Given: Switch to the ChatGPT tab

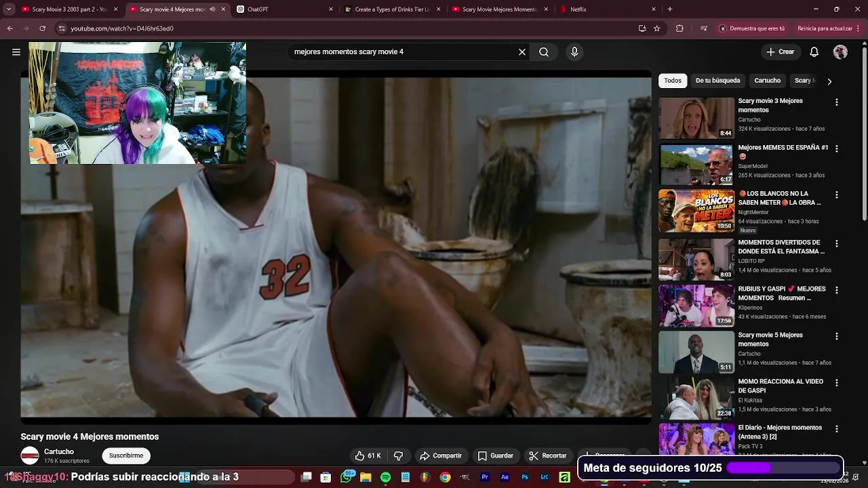Looking at the screenshot, I should 285,9.
